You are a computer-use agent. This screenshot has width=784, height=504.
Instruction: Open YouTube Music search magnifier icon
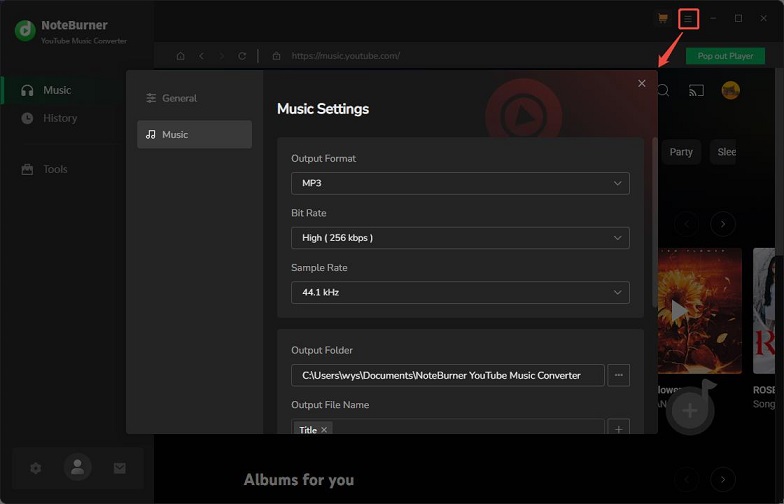coord(664,90)
